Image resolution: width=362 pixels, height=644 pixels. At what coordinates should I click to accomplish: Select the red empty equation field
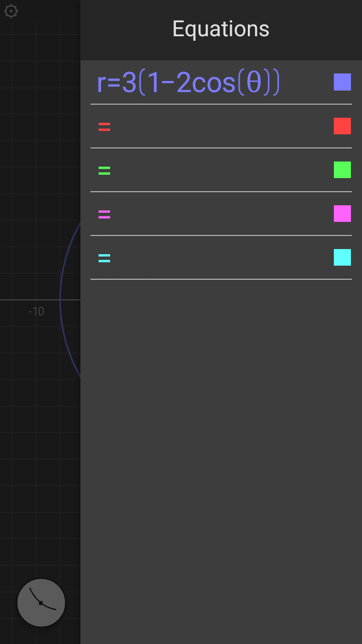coord(211,126)
